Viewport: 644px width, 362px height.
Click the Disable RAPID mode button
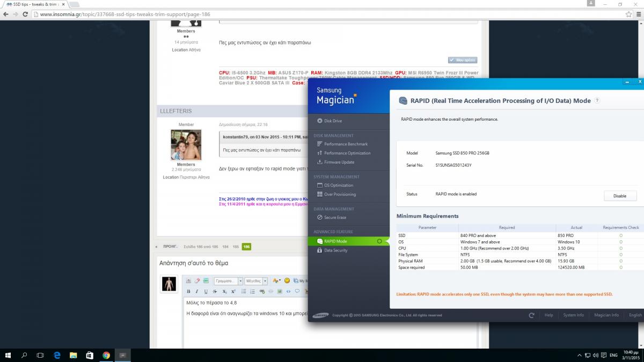click(x=620, y=196)
